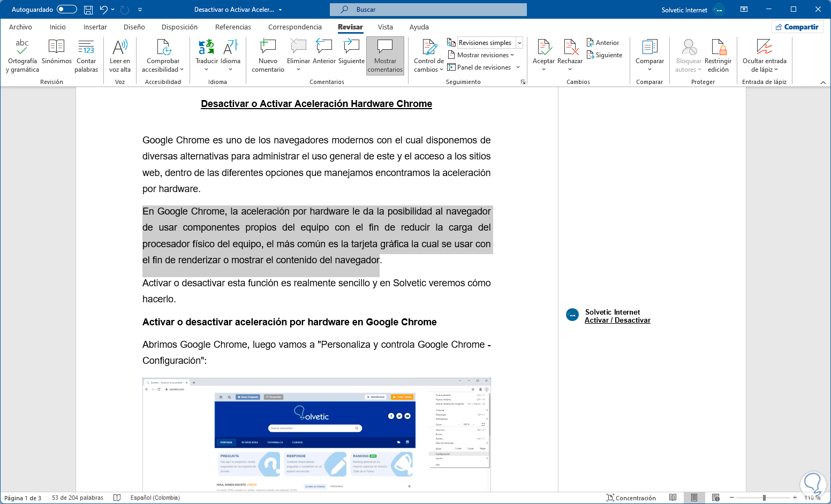This screenshot has height=504, width=831.
Task: Open the Rechazar dropdown arrow
Action: (x=570, y=70)
